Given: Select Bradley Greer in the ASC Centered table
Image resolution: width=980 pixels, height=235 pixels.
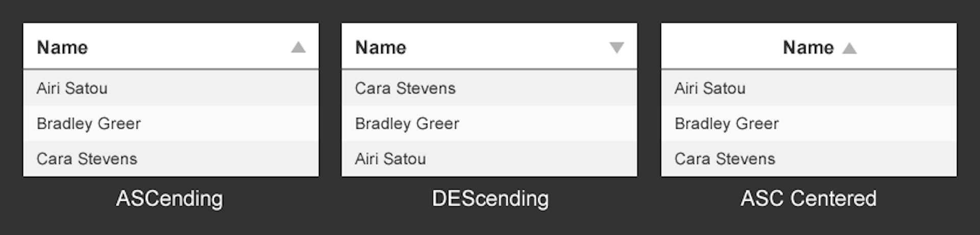Looking at the screenshot, I should pos(727,124).
